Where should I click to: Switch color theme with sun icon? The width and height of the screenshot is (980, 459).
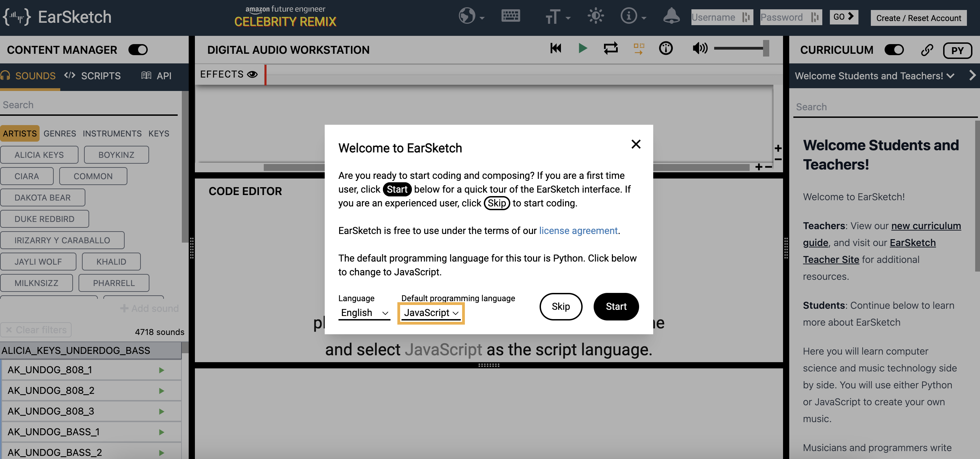(595, 16)
